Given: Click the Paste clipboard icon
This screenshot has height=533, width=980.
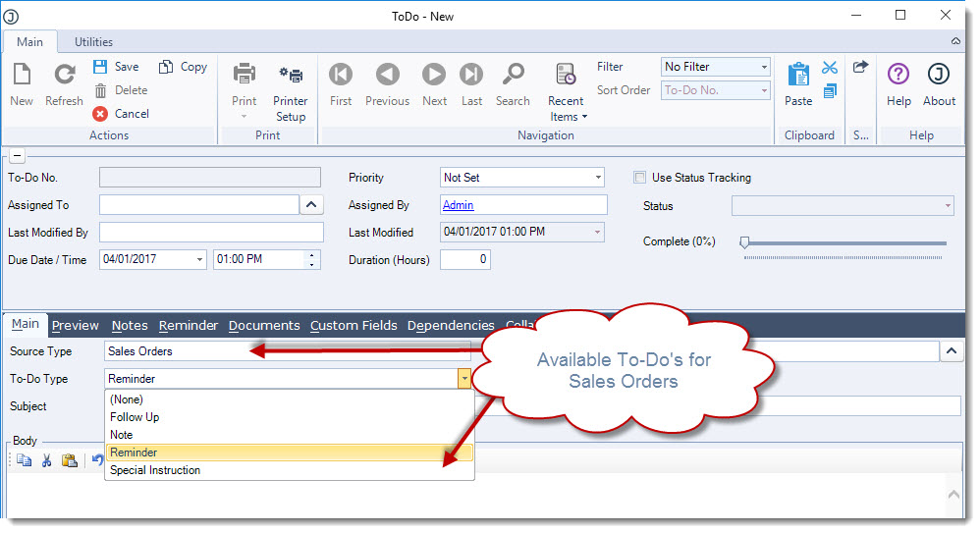Looking at the screenshot, I should click(798, 75).
